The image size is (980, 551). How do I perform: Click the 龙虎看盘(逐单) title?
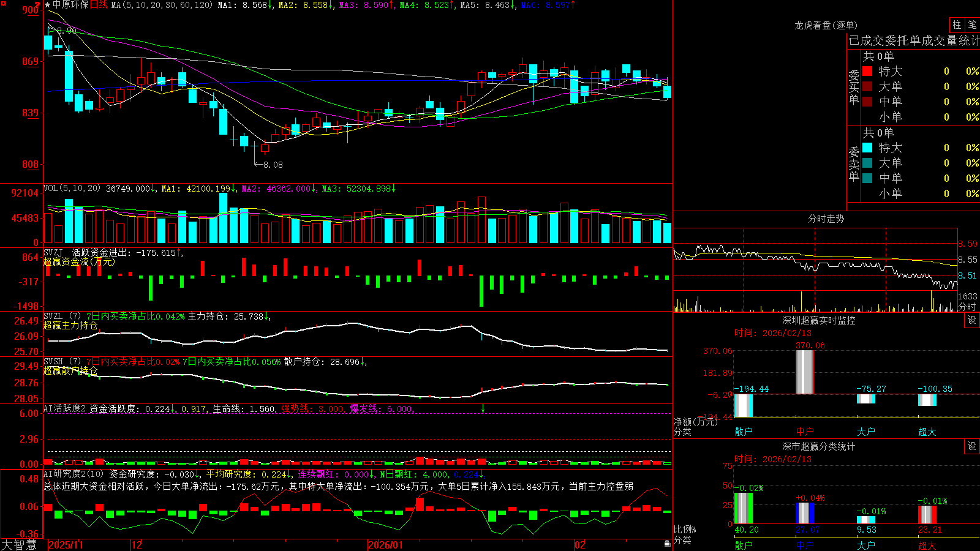[826, 25]
